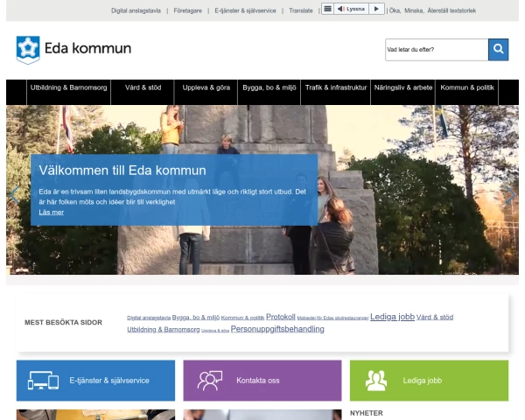Open the purple Kontakta oss tile

(262, 381)
